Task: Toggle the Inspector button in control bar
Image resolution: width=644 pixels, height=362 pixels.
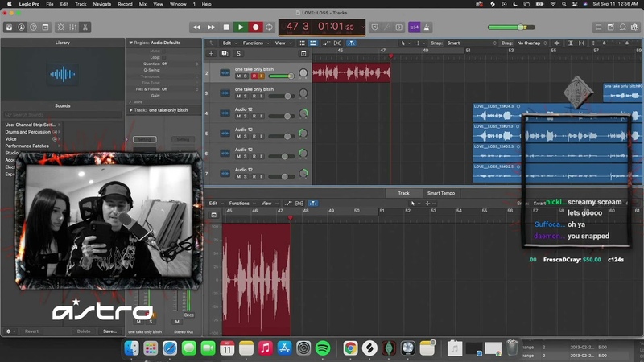Action: (x=22, y=27)
